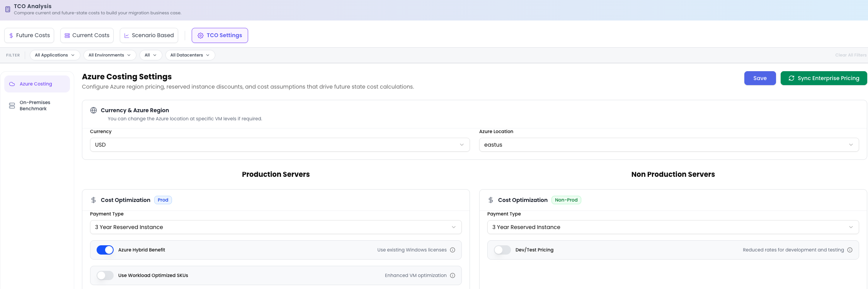Screen dimensions: 868x289
Task: Click the Save button
Action: (760, 78)
